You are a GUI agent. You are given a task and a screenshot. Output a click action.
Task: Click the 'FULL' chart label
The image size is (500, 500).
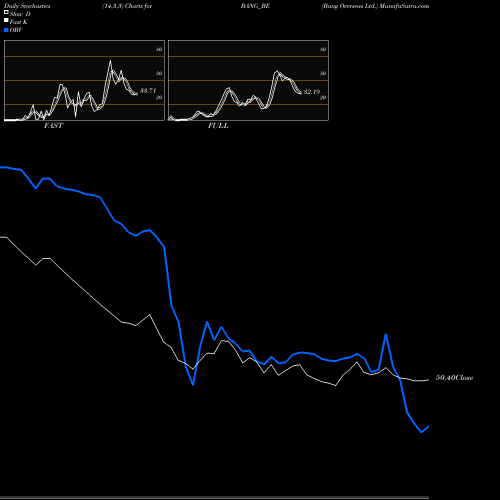pyautogui.click(x=218, y=126)
